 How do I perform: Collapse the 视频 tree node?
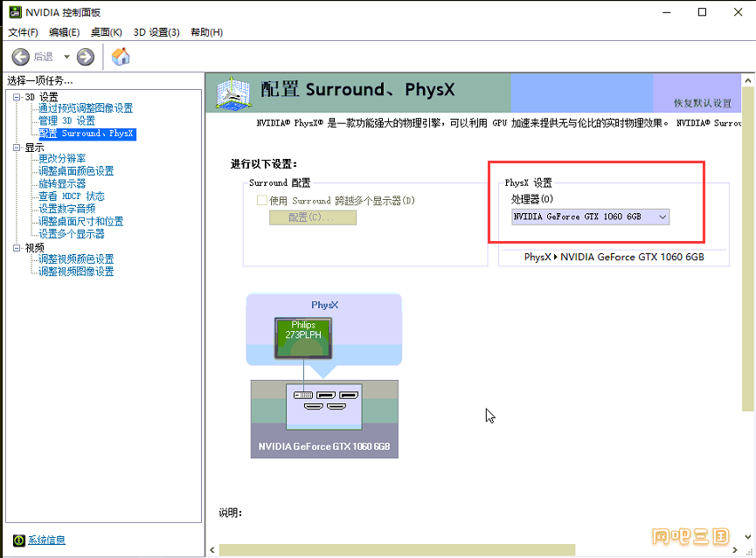tap(17, 248)
